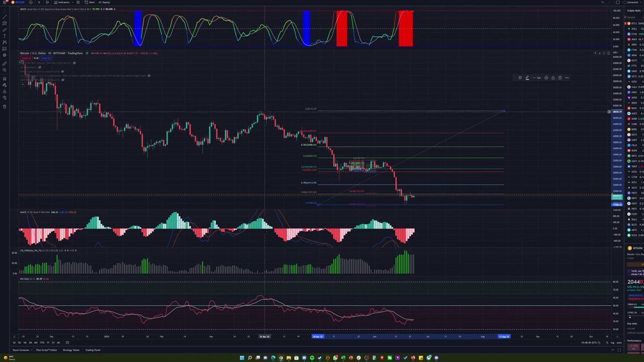644x362 pixels.
Task: Lock the selected drawing
Action: 553,77
